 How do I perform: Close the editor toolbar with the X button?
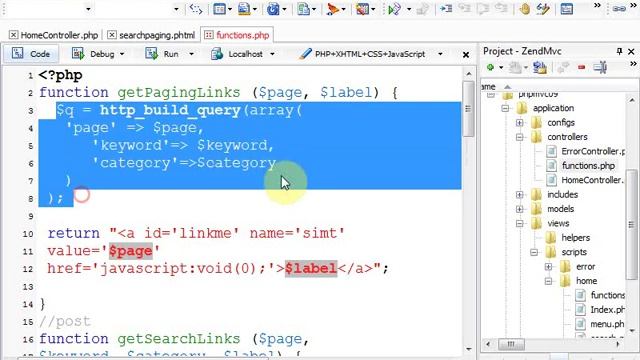(x=466, y=54)
